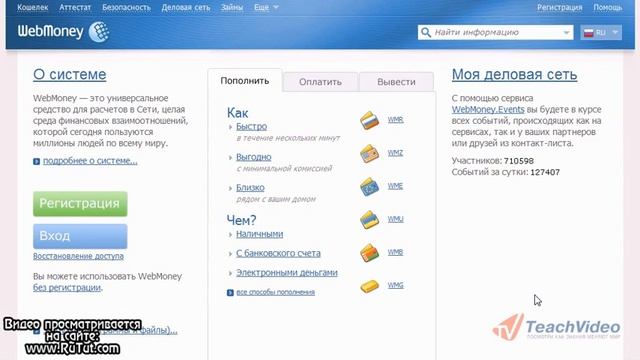The image size is (640, 360).
Task: Click 'в течение нескольких минут' caption
Action: [x=288, y=138]
